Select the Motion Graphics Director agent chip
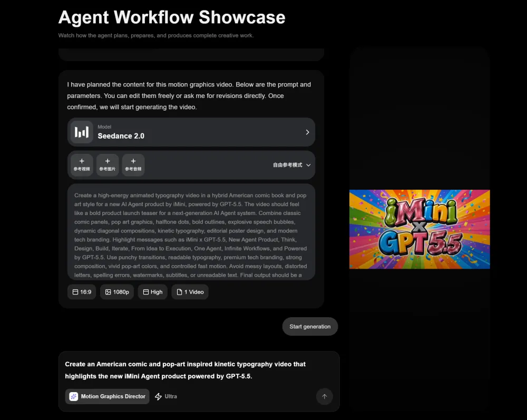Screen dimensions: 527x420 pyautogui.click(x=107, y=396)
